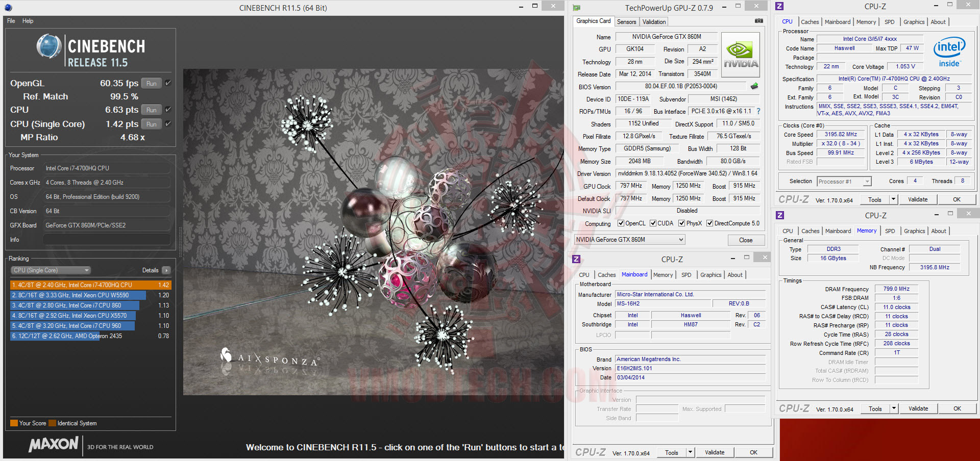
Task: Click the memory Size value 16 GBytes
Action: click(833, 259)
